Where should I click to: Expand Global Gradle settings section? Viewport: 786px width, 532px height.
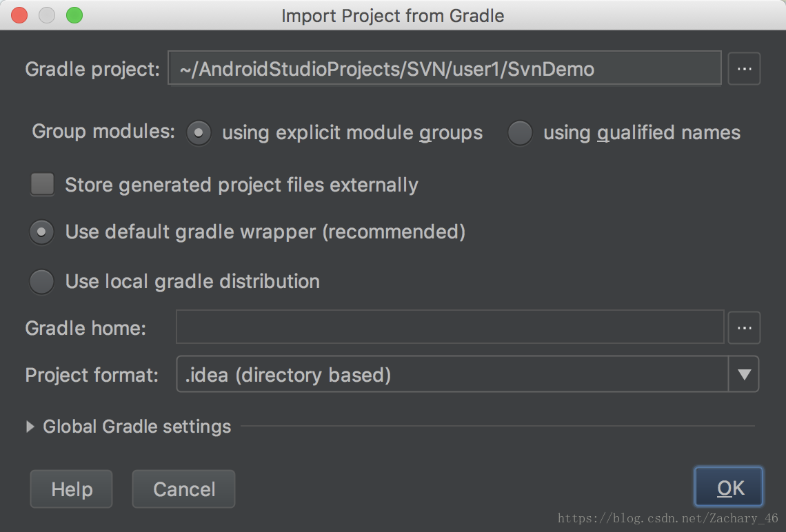tap(30, 427)
